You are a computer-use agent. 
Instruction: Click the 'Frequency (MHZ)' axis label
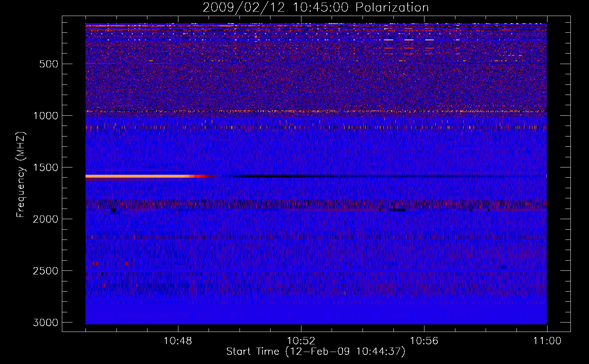point(21,175)
